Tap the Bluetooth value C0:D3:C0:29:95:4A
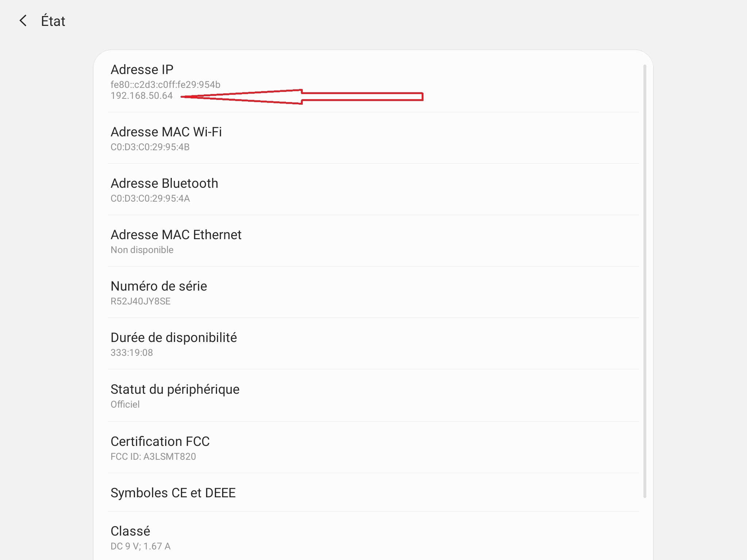 (x=150, y=198)
